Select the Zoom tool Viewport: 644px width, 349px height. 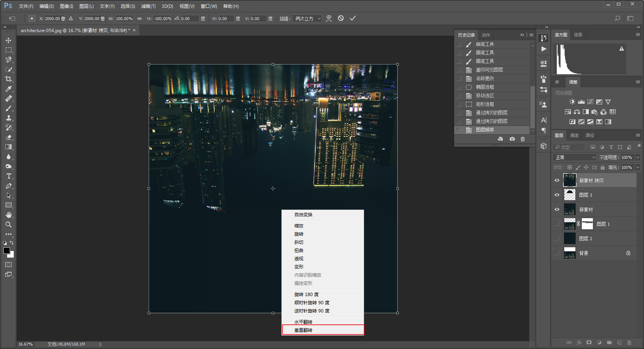8,224
